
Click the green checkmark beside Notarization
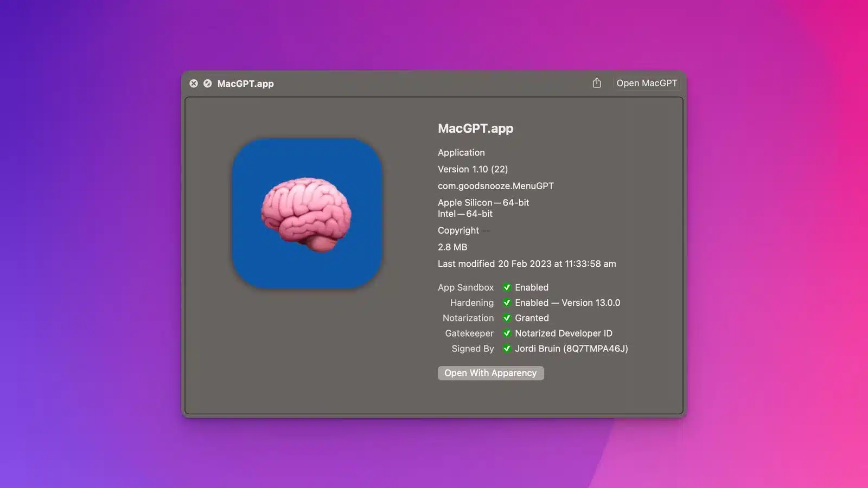[507, 318]
